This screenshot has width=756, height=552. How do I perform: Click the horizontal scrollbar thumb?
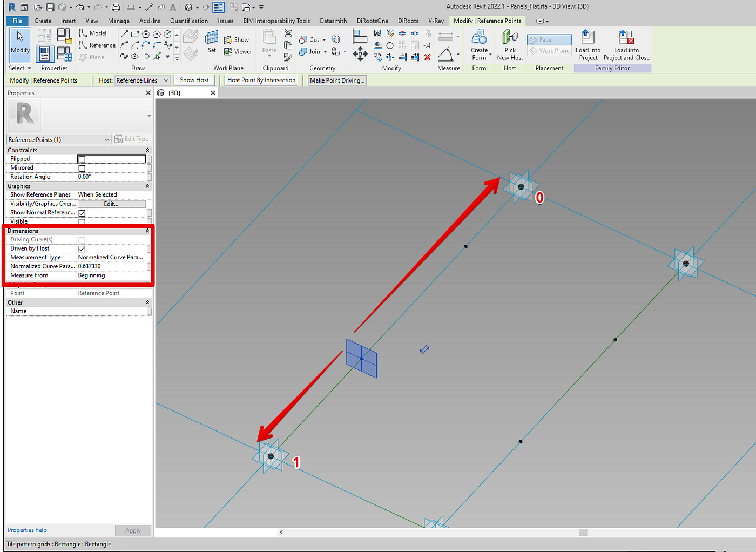coord(583,532)
